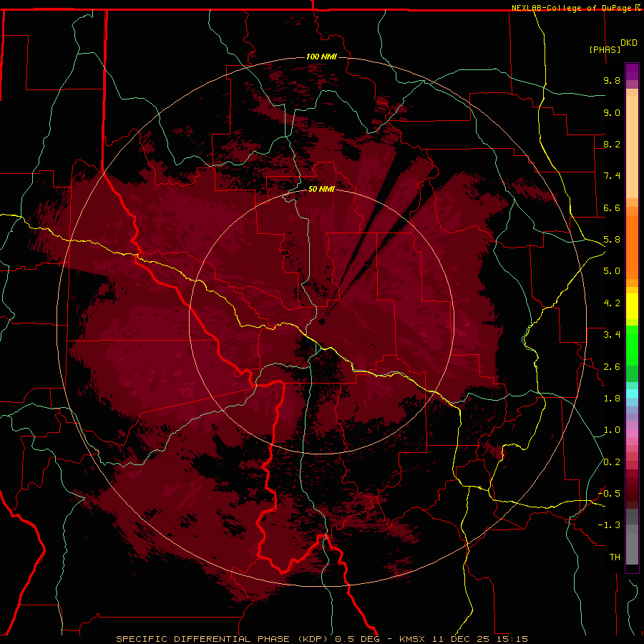
Task: Click the 4.2 scale value
Action: coord(612,303)
